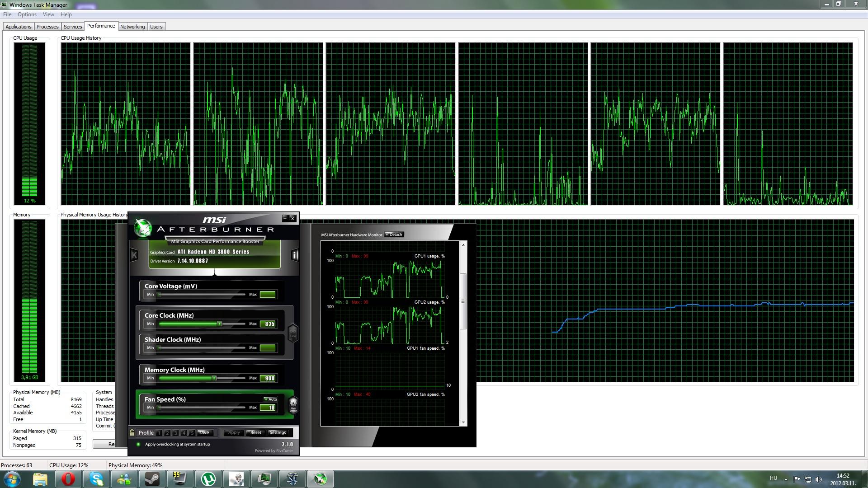Select Afterburner profile slot 1
The height and width of the screenshot is (488, 868).
coord(159,433)
